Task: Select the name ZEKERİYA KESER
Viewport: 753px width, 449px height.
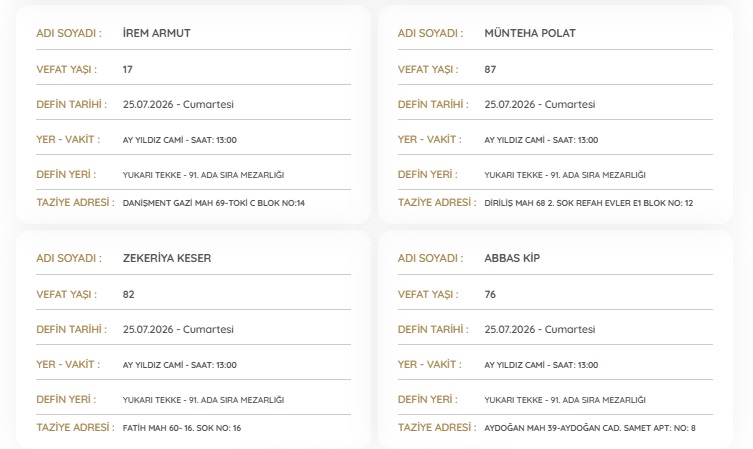Action: (167, 258)
